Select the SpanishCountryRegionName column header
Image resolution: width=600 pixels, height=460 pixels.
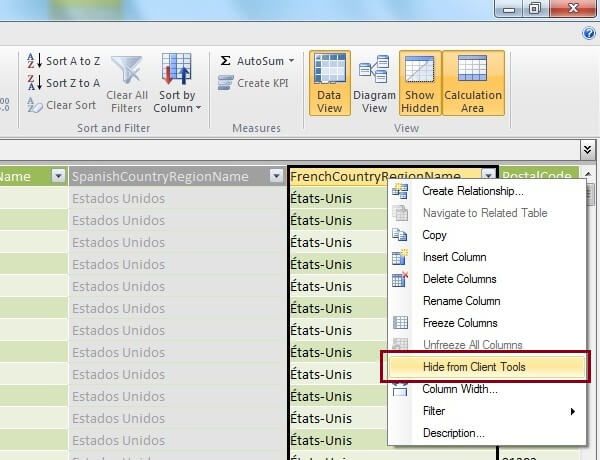click(177, 176)
